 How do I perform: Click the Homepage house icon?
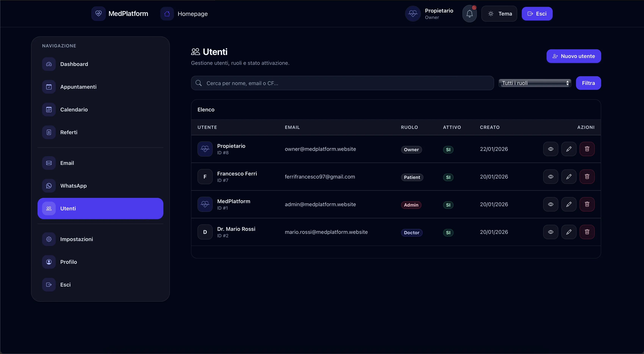[167, 13]
